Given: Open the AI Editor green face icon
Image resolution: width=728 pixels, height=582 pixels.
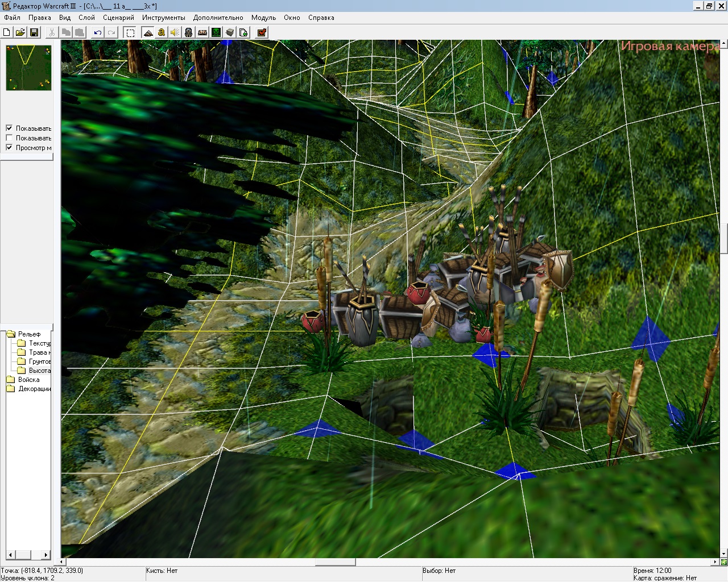Looking at the screenshot, I should tap(216, 32).
